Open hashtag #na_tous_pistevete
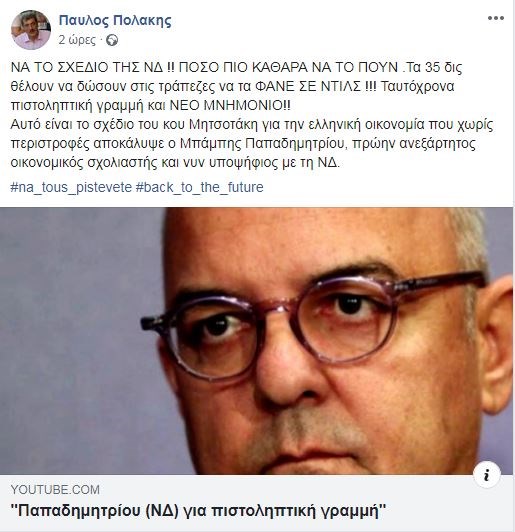This screenshot has height=532, width=515. tap(71, 187)
